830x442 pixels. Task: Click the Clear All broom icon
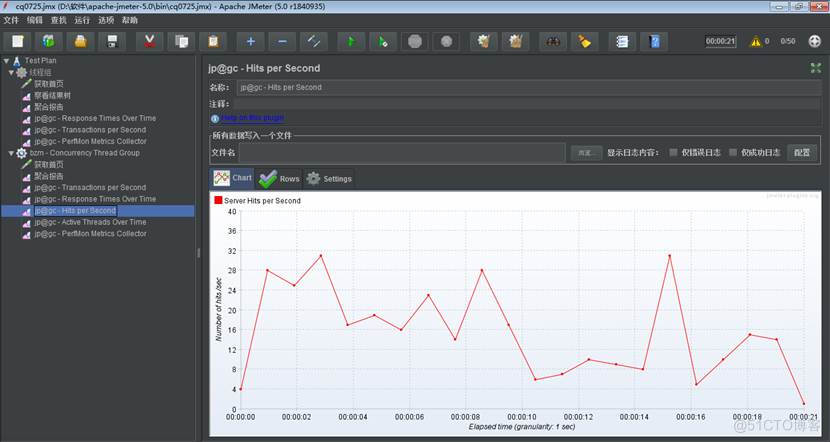(585, 41)
